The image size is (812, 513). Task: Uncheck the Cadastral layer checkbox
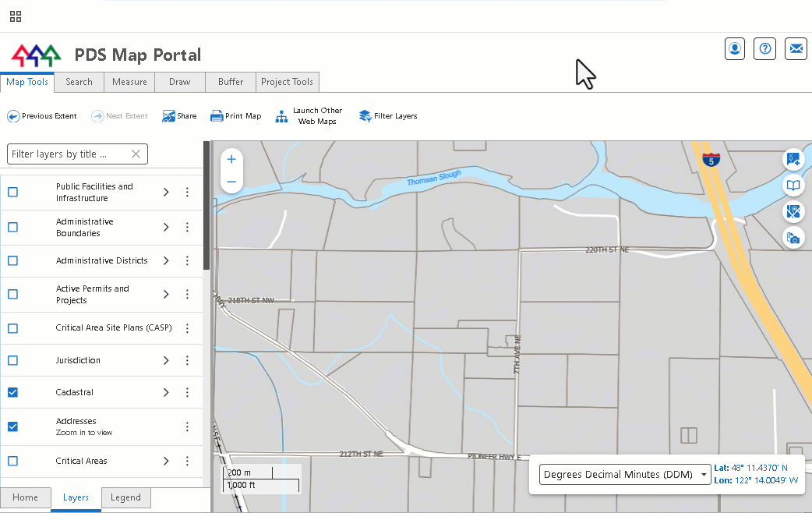(x=13, y=392)
